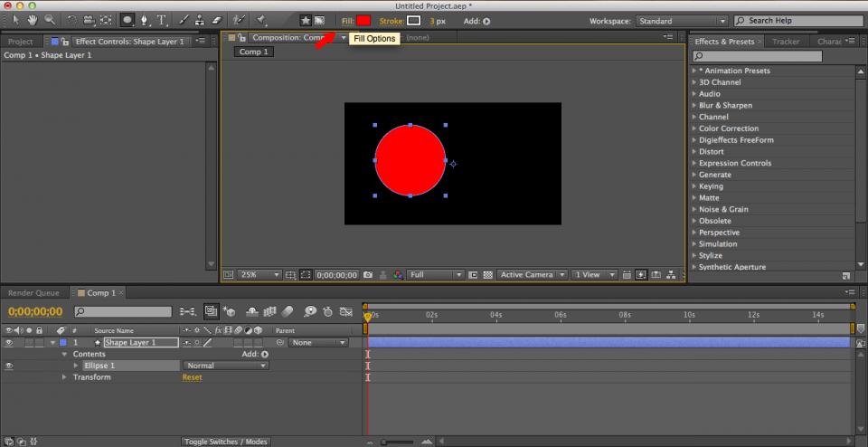The width and height of the screenshot is (868, 447).
Task: Click Toggle Switches / Modes button
Action: [225, 442]
